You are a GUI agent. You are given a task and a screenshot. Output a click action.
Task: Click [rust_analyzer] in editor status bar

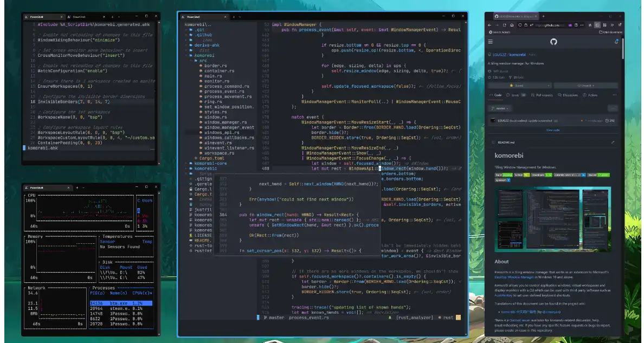[x=415, y=318]
